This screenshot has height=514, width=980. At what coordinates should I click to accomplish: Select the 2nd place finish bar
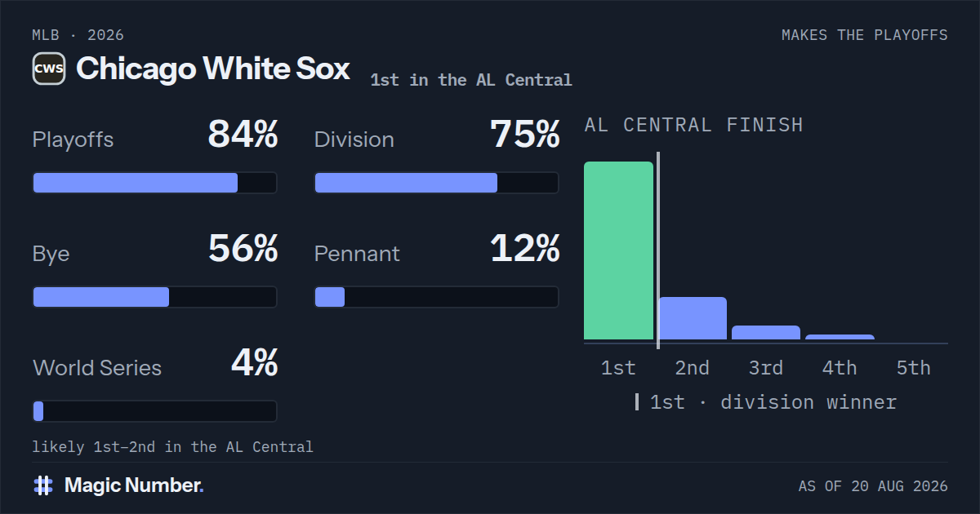tap(693, 318)
